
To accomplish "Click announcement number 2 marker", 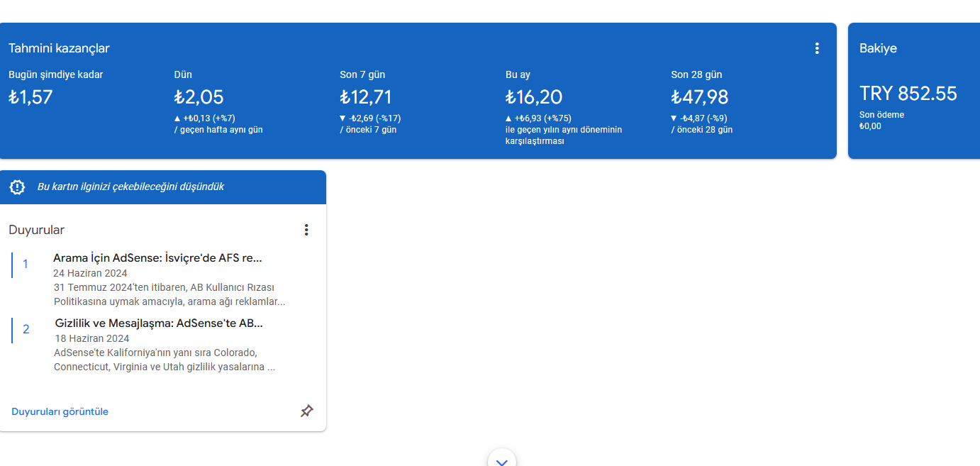I will [x=26, y=329].
